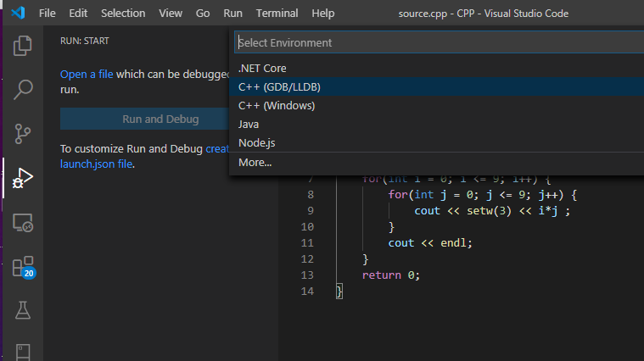Focus the Select Environment input field
The height and width of the screenshot is (361, 644).
pyautogui.click(x=439, y=42)
